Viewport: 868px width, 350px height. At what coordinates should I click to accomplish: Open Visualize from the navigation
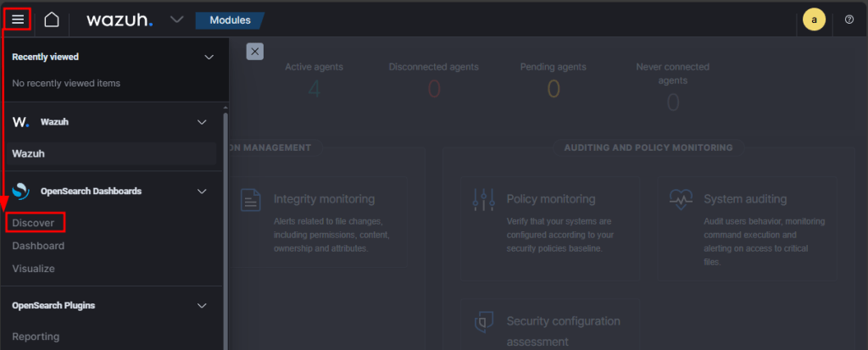(33, 269)
